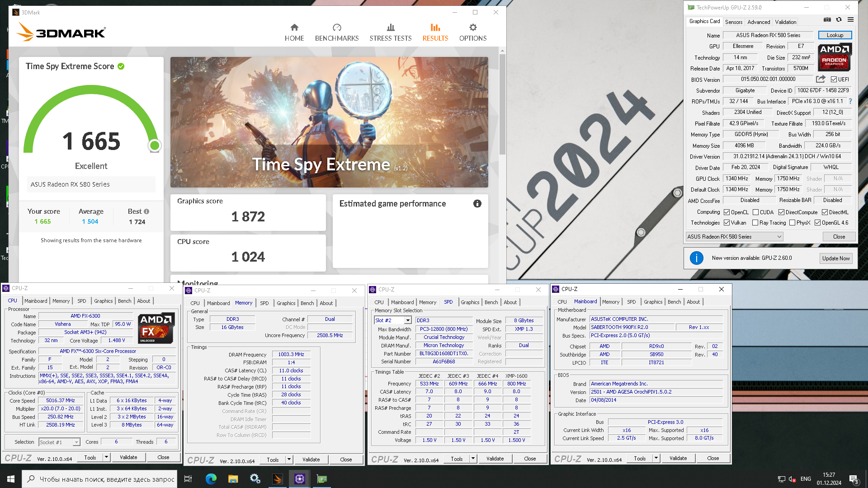Open the Benchmarks section in 3DMark
Viewport: 868px width, 488px height.
tap(337, 33)
